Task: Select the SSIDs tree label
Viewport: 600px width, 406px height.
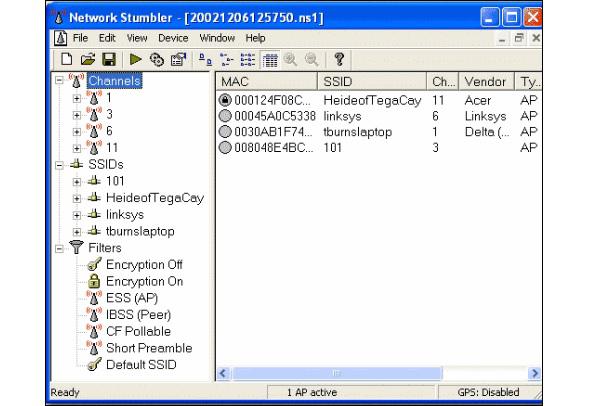Action: point(106,165)
